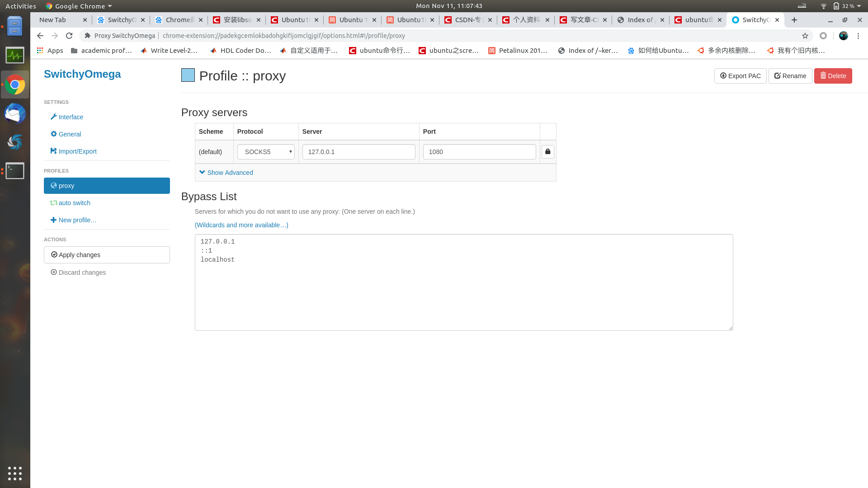Select the auto switch profile
The height and width of the screenshot is (488, 868).
pos(74,203)
